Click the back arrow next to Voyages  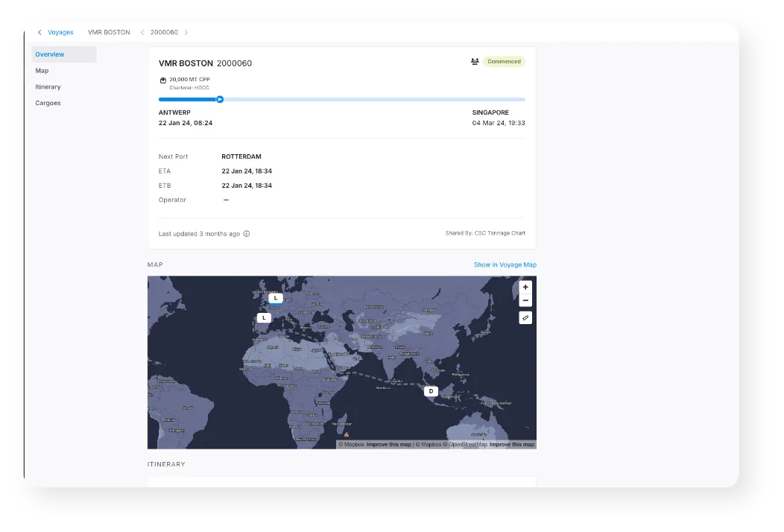39,32
